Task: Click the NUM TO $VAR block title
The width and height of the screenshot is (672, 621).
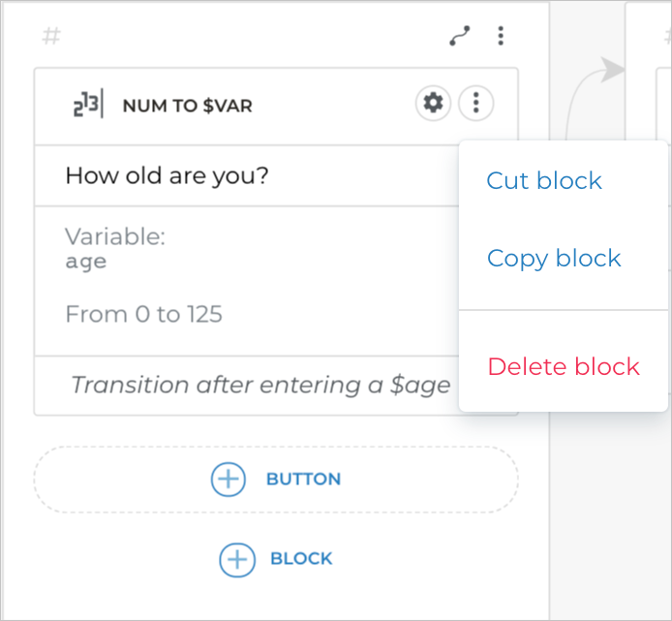Action: [x=187, y=106]
